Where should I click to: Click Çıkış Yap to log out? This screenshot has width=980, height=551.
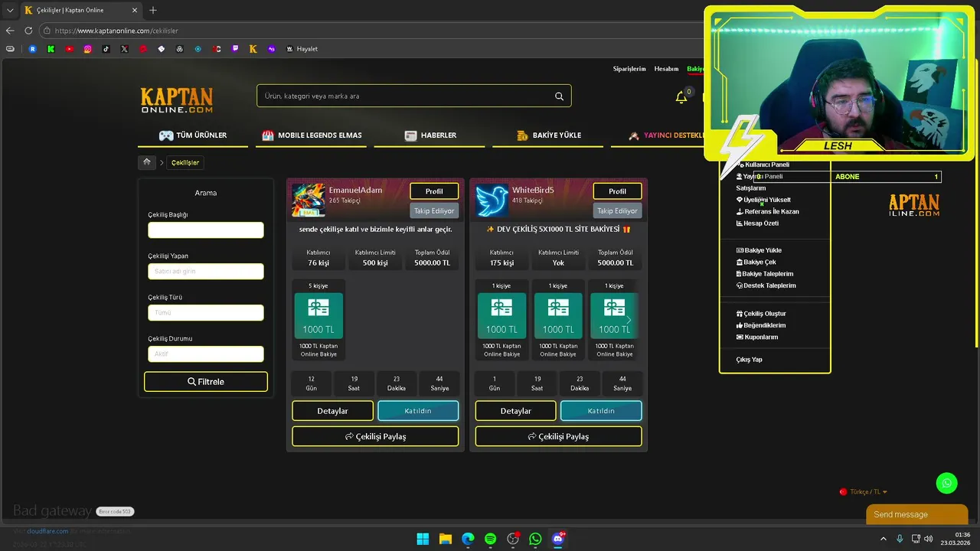pyautogui.click(x=749, y=360)
